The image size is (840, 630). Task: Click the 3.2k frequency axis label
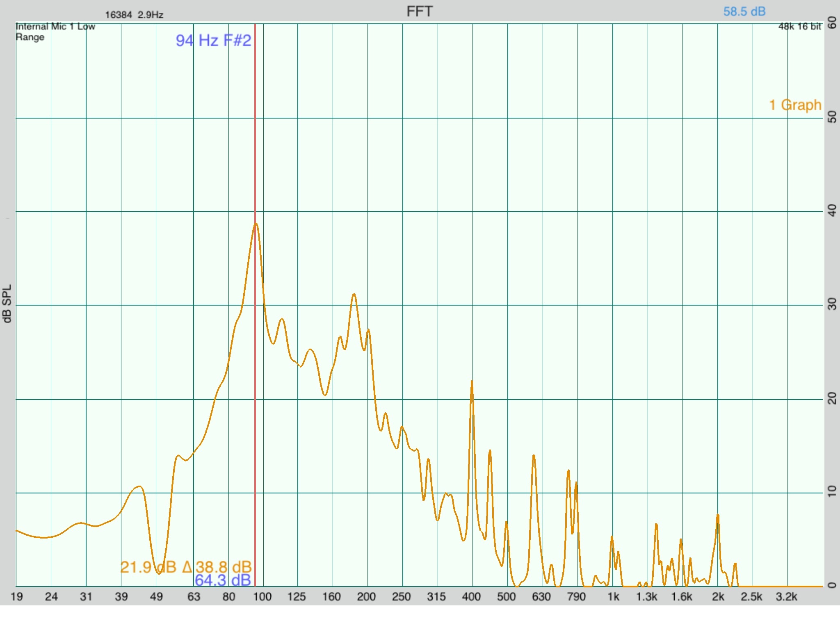point(786,597)
